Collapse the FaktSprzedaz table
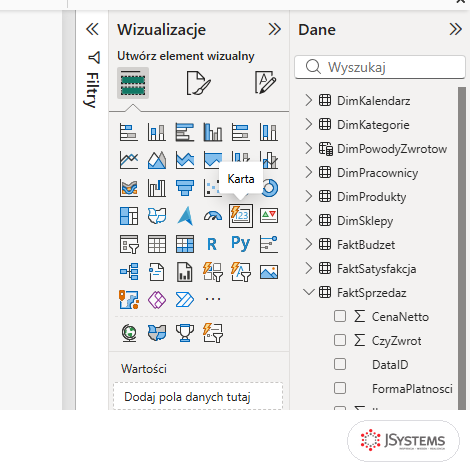The image size is (470, 472). point(309,292)
